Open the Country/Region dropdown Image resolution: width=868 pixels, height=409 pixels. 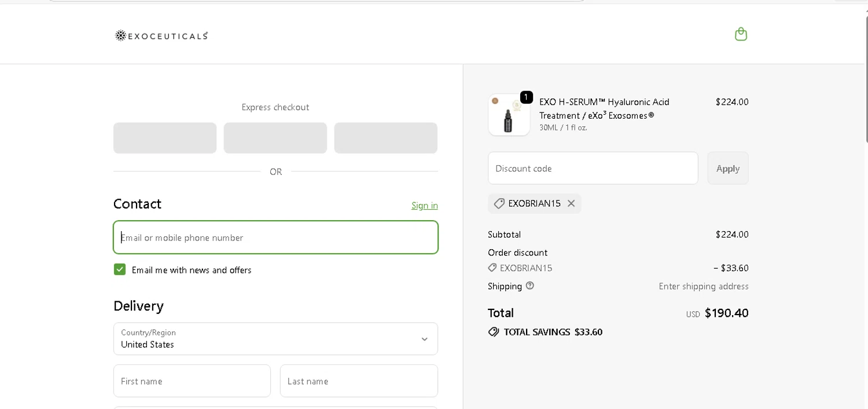point(275,339)
